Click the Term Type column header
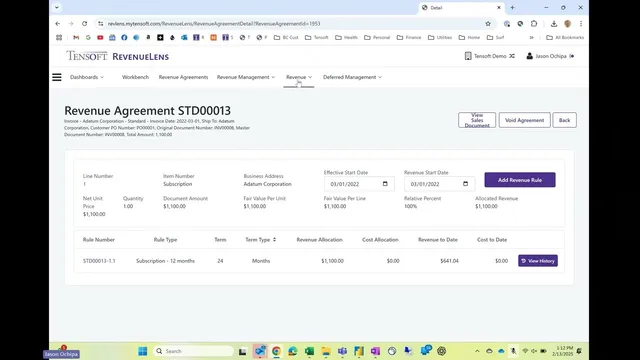 pos(258,240)
